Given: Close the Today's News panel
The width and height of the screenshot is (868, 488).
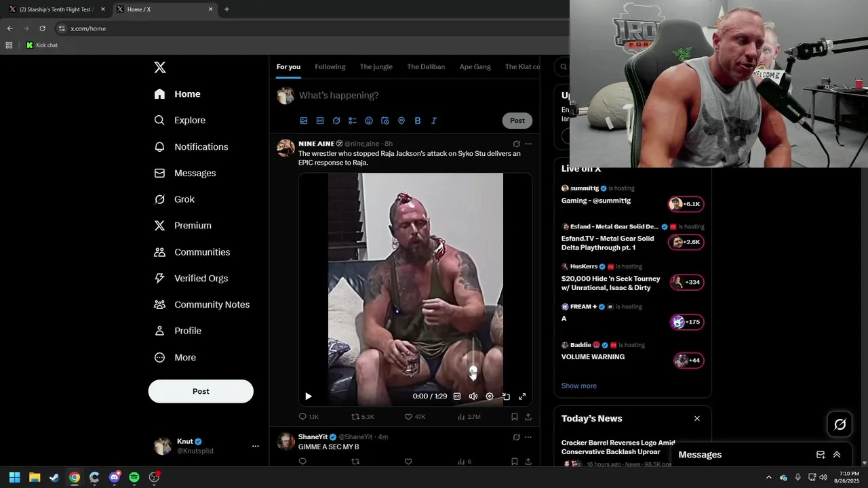Looking at the screenshot, I should pyautogui.click(x=697, y=419).
